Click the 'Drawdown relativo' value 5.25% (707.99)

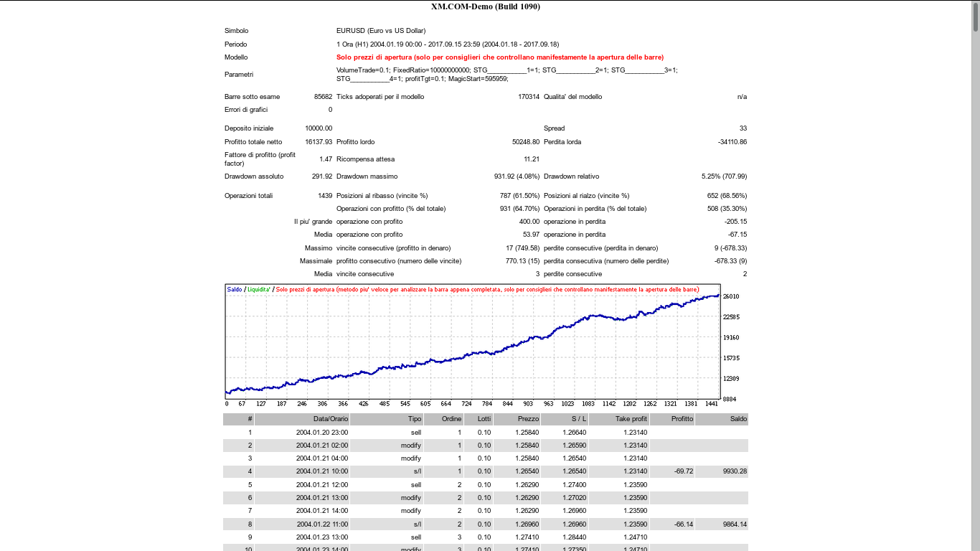click(724, 176)
